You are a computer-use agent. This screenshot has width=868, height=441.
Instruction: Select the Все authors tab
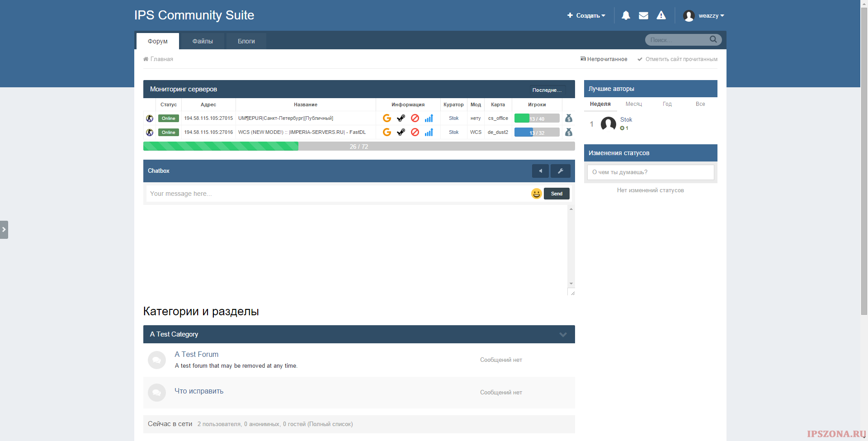click(700, 104)
